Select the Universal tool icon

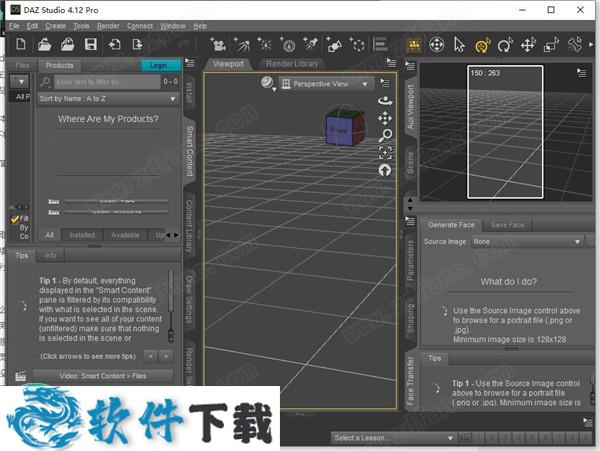437,45
